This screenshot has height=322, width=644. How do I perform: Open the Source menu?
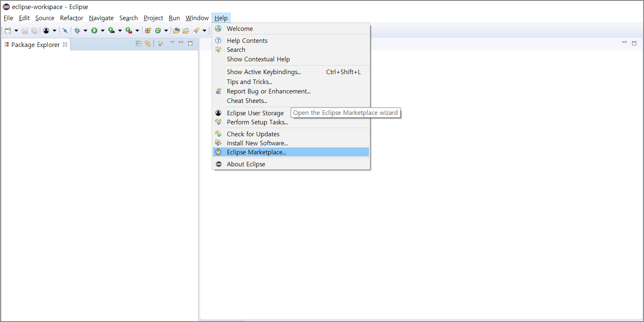45,18
